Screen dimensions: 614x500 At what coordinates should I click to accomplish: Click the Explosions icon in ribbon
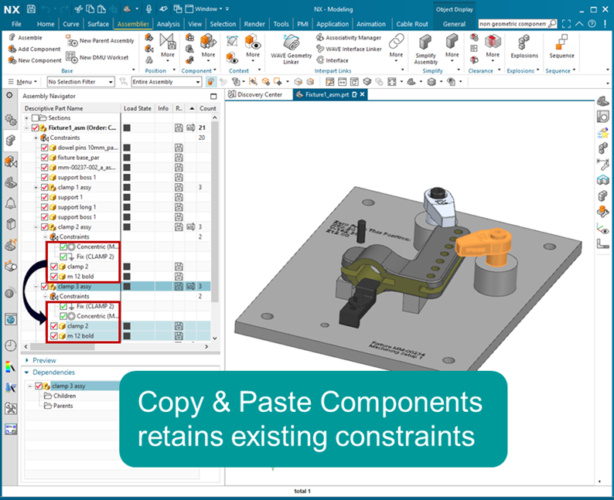(523, 42)
